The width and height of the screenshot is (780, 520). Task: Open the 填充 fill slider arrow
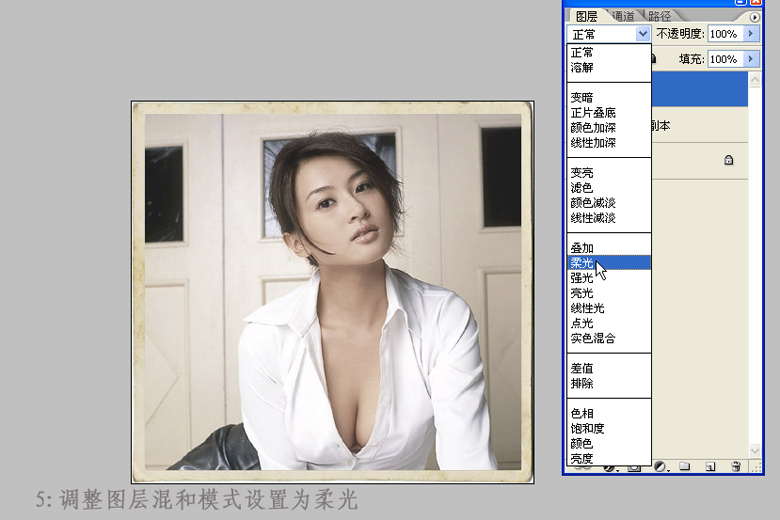pyautogui.click(x=751, y=59)
